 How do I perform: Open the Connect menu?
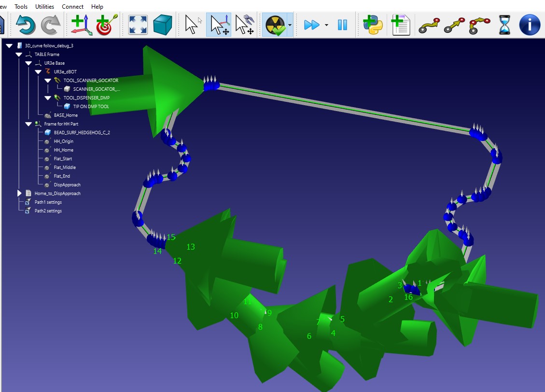point(72,7)
